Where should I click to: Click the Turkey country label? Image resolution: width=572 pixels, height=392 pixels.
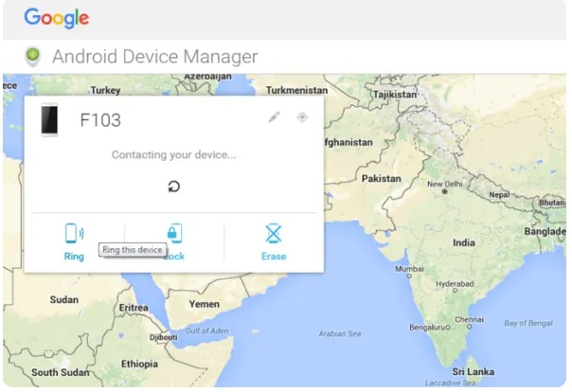(x=105, y=90)
